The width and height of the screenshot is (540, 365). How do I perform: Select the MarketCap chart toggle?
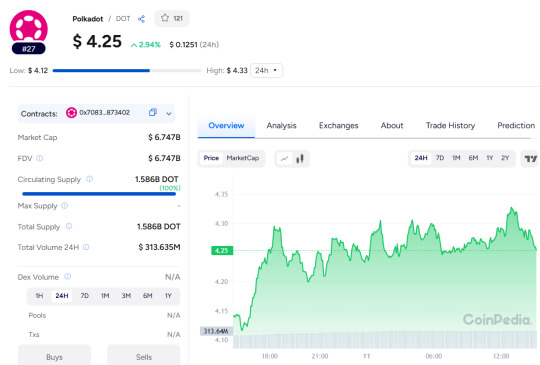[x=243, y=158]
